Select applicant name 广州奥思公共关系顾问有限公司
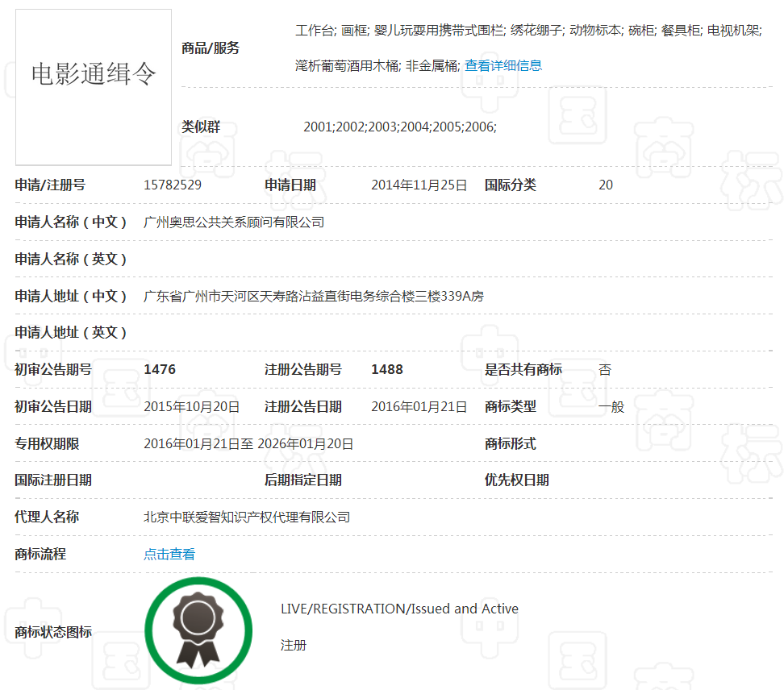784x690 pixels. pyautogui.click(x=232, y=222)
